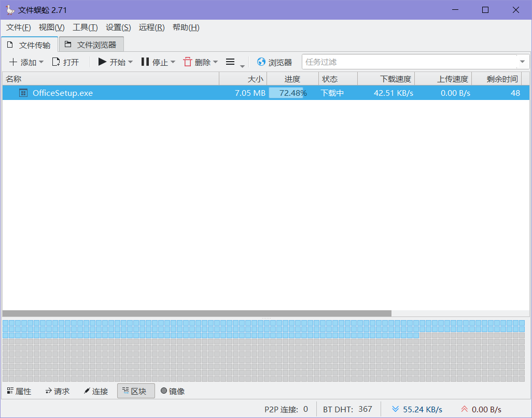Sort by the 进度 column header
The height and width of the screenshot is (418, 532).
pos(293,79)
